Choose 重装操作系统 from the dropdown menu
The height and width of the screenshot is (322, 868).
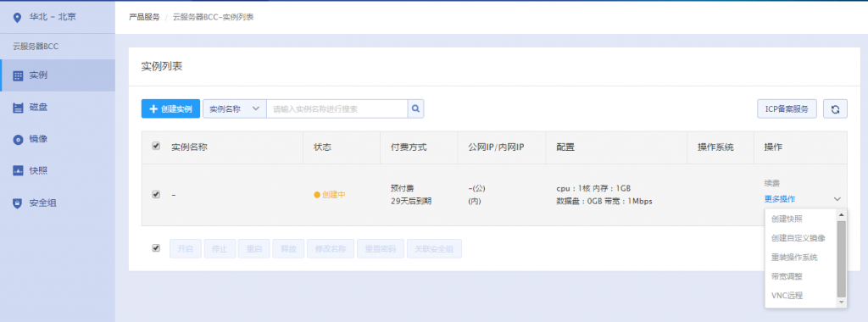coord(793,258)
